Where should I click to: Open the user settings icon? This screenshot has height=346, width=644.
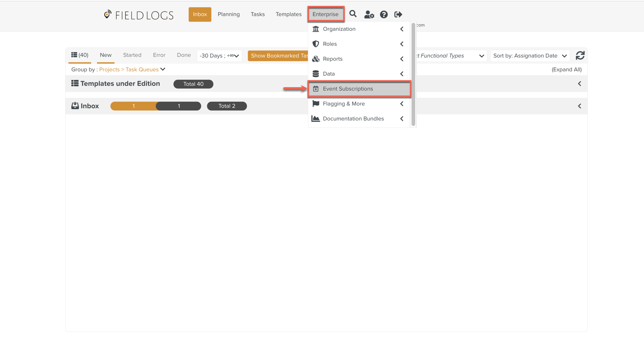tap(369, 14)
